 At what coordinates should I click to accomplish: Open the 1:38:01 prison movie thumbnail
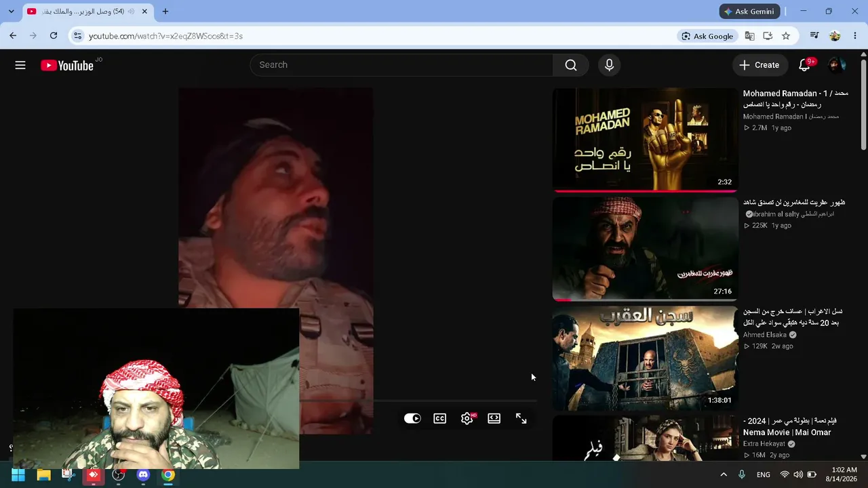(x=645, y=358)
